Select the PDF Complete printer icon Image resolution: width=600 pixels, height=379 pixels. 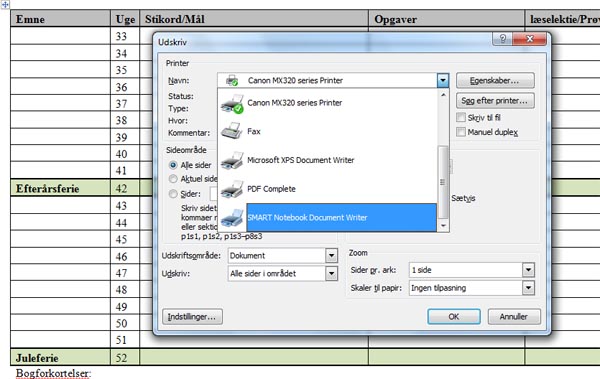coord(232,189)
